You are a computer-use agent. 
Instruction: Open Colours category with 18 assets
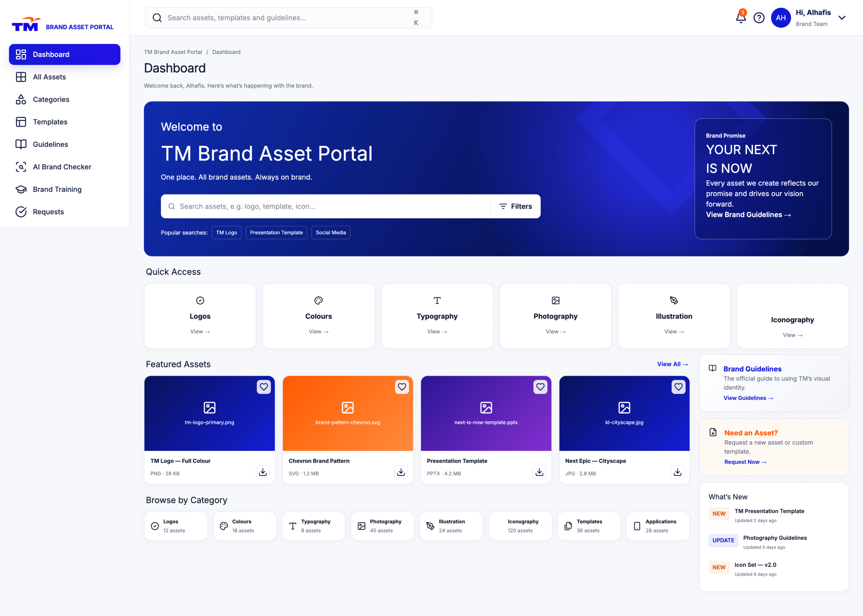[245, 526]
